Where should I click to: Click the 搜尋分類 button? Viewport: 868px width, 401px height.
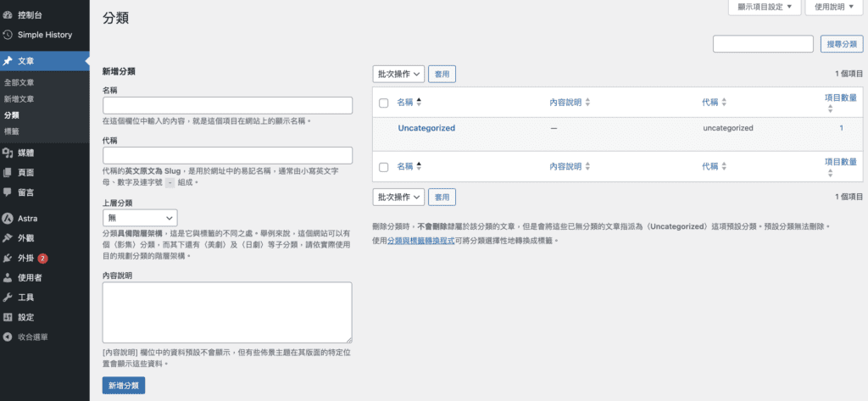(842, 44)
